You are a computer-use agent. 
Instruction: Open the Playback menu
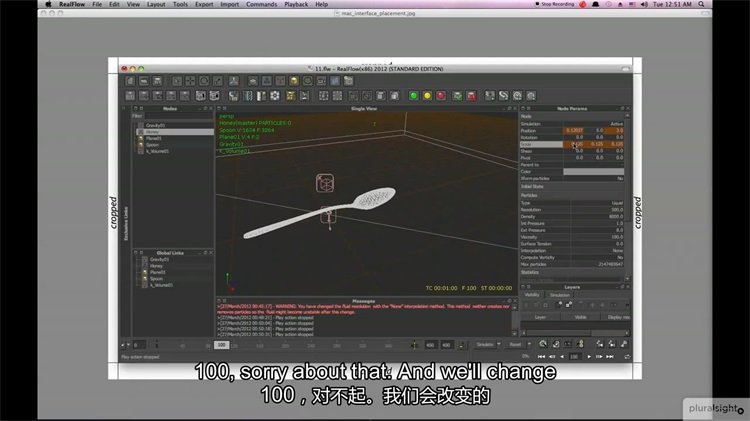(296, 4)
